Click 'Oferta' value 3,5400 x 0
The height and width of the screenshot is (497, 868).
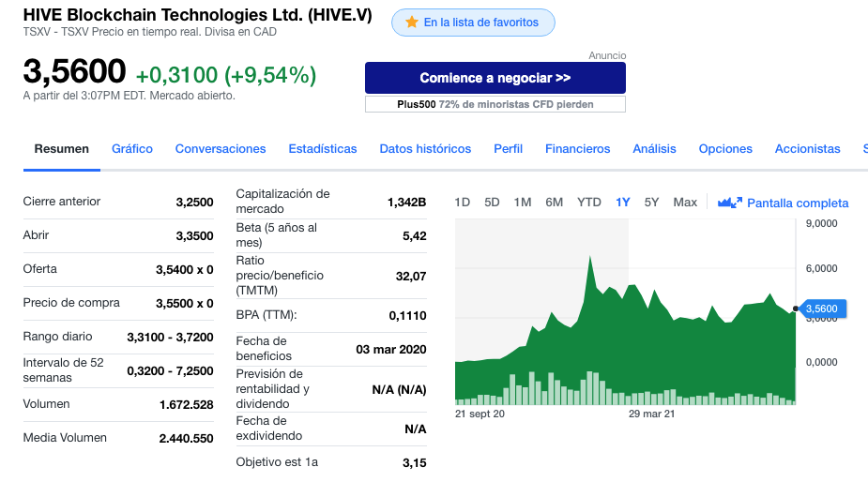(x=184, y=269)
